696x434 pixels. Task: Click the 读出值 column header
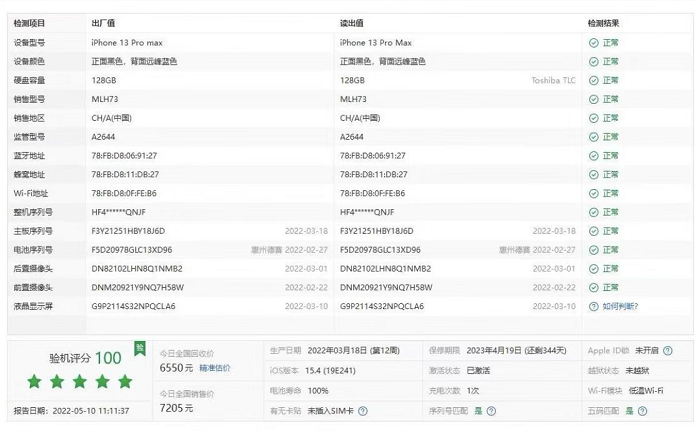point(352,23)
